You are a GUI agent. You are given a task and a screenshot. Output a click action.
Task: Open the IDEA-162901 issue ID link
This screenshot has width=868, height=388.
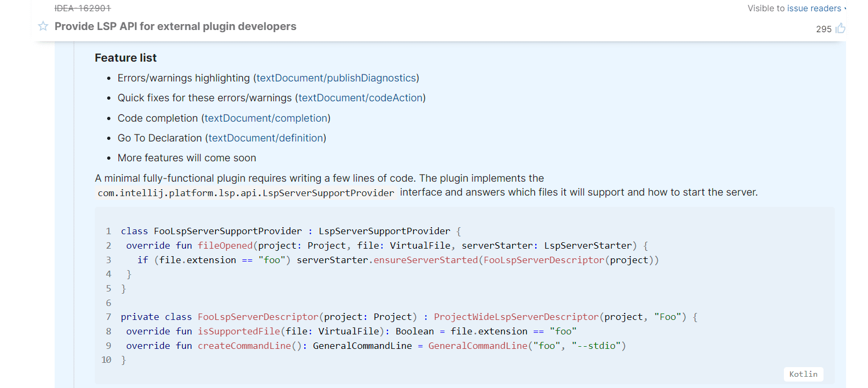83,8
